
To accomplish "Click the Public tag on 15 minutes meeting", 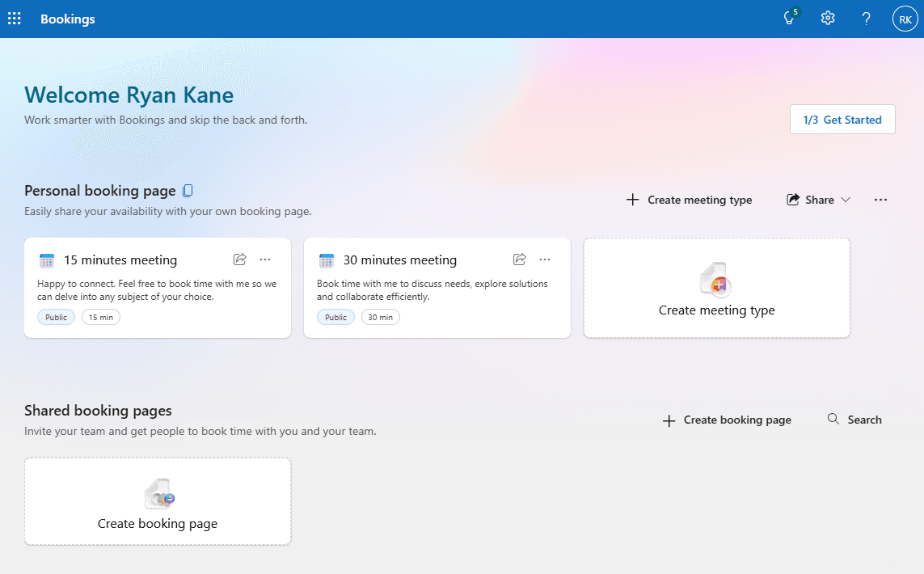I will (x=56, y=317).
